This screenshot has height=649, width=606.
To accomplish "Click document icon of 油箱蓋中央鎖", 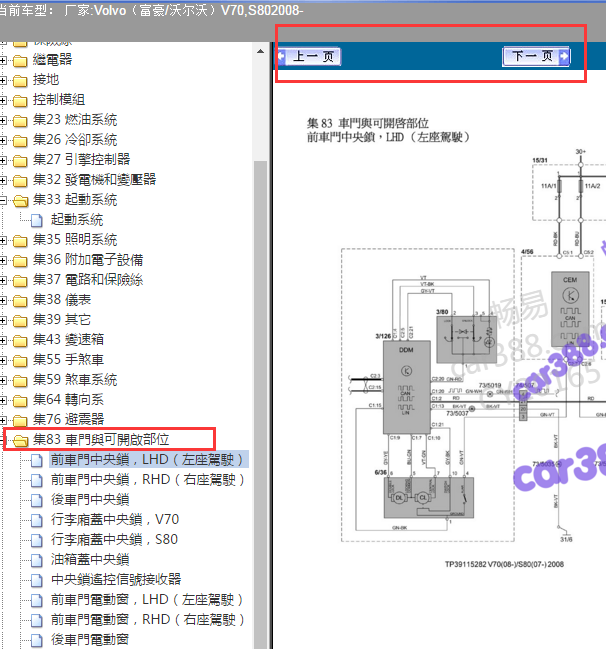I will pos(37,560).
